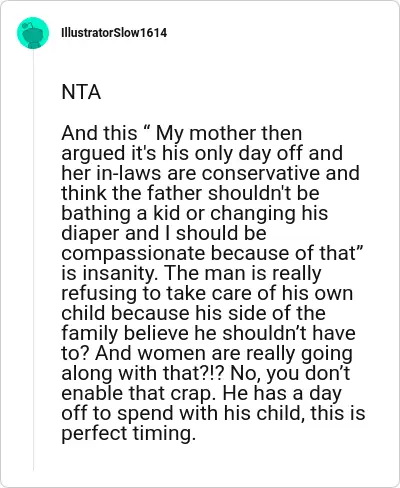
Task: Click the phrase "And women are really going"
Action: pyautogui.click(x=224, y=353)
